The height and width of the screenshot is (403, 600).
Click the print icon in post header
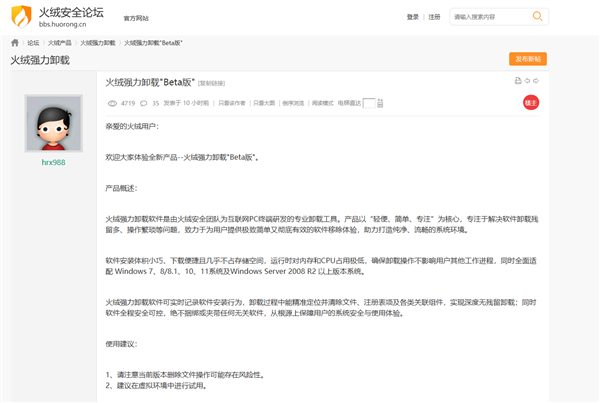pos(518,80)
